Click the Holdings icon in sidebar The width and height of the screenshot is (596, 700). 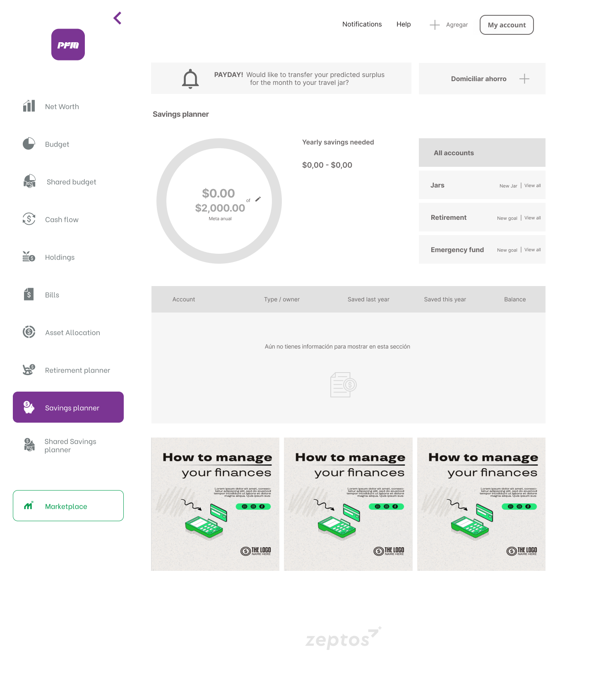click(29, 257)
